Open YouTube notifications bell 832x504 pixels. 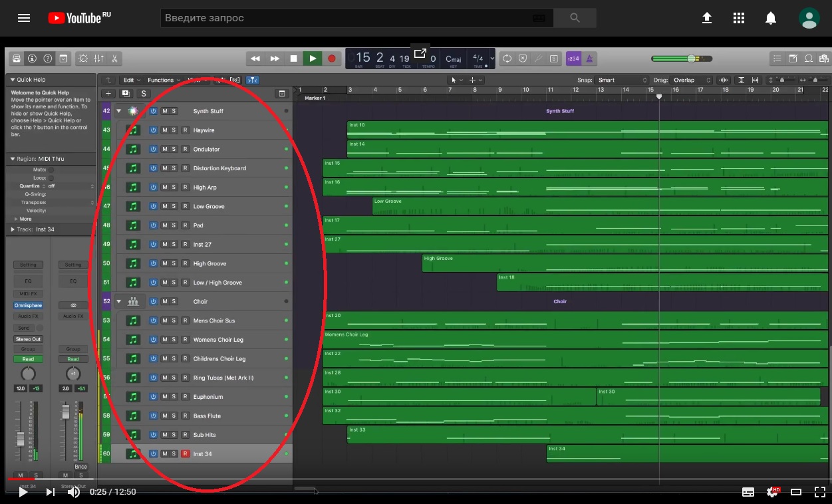coord(771,18)
